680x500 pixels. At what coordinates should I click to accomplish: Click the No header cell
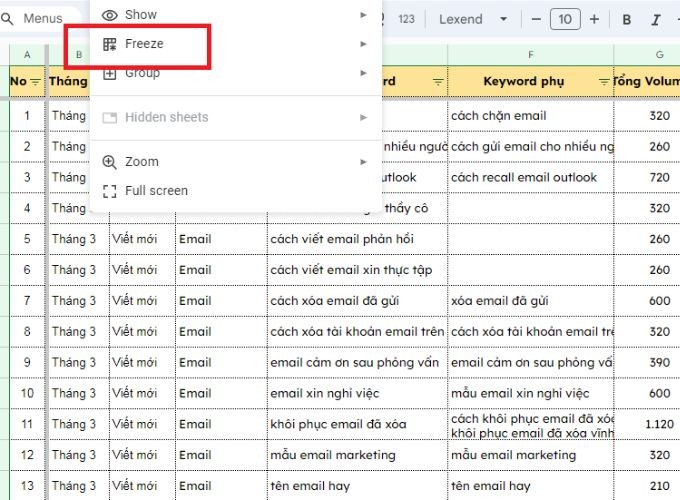(27, 82)
